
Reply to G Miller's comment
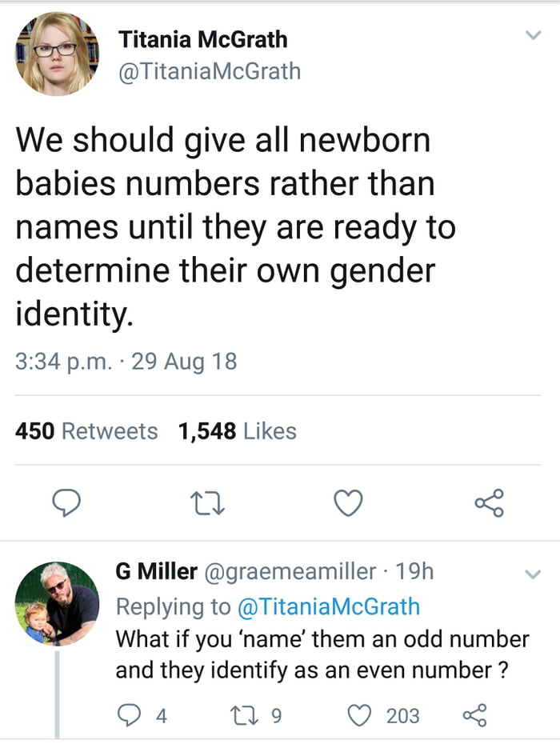128,714
